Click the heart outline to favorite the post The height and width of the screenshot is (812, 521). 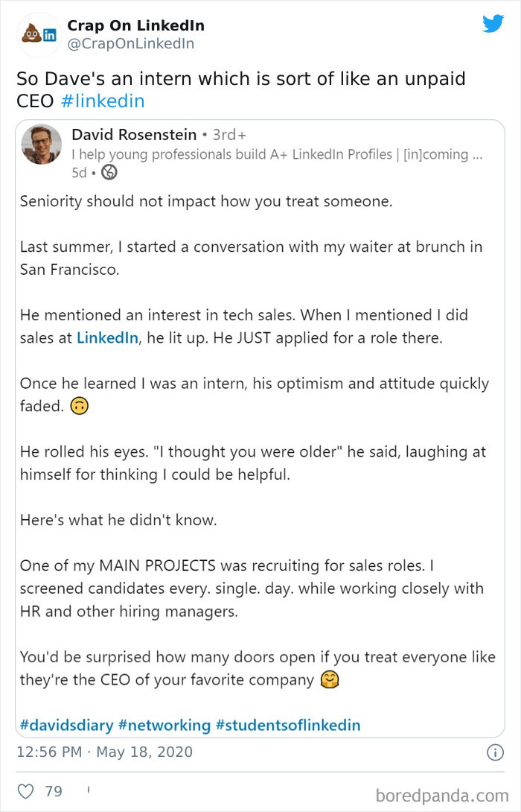coord(25,791)
